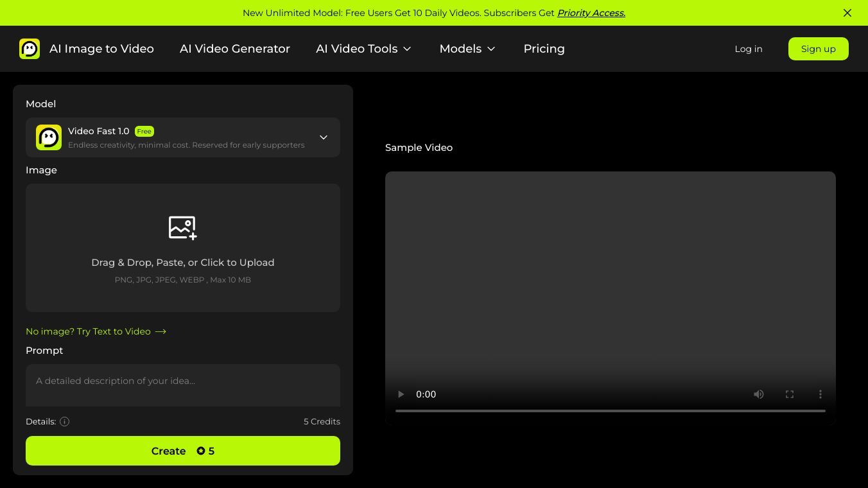The image size is (868, 488).
Task: Enter fullscreen on sample video
Action: click(x=790, y=394)
